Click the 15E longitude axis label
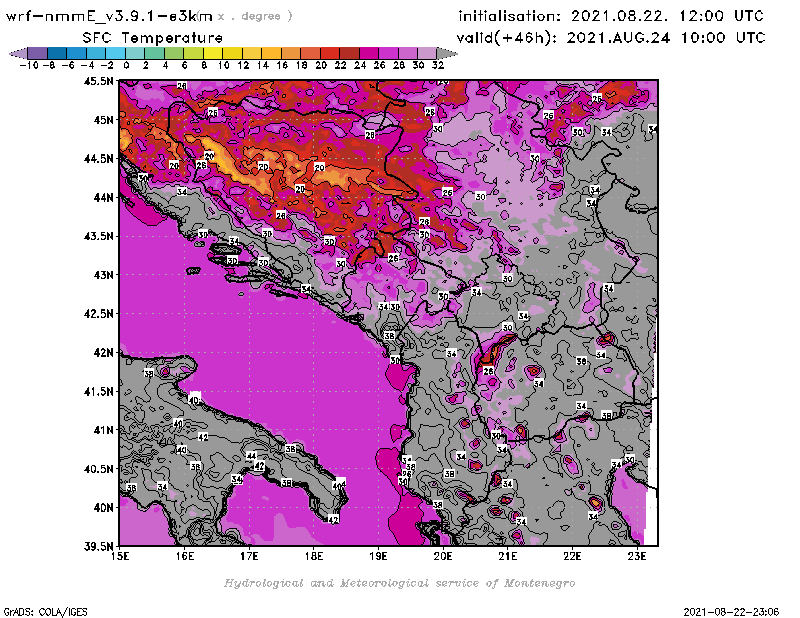This screenshot has height=618, width=800. coord(120,556)
